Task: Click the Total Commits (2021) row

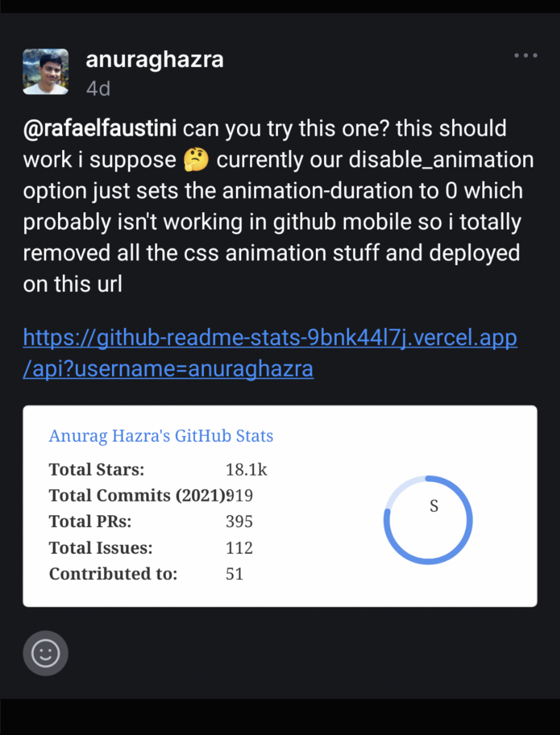Action: (151, 495)
